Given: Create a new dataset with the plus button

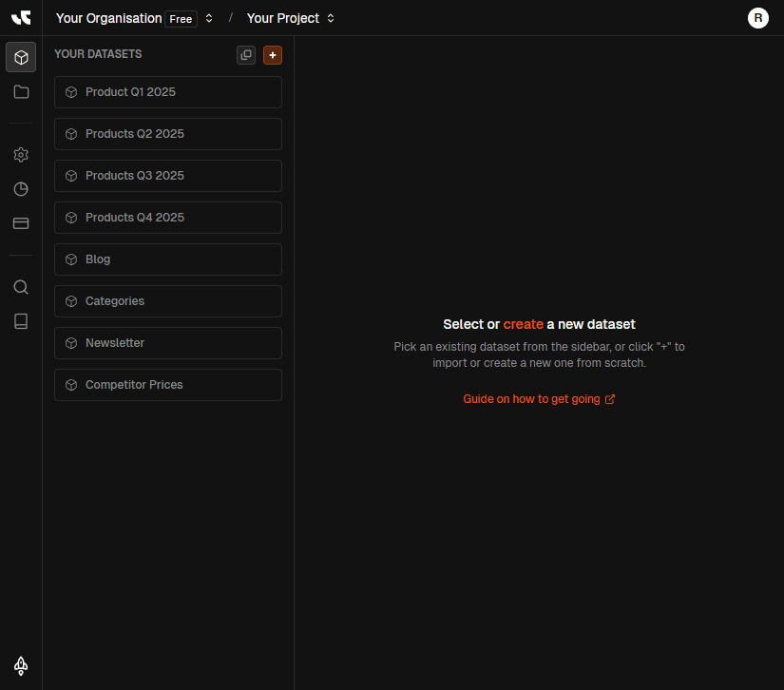Looking at the screenshot, I should click(273, 54).
